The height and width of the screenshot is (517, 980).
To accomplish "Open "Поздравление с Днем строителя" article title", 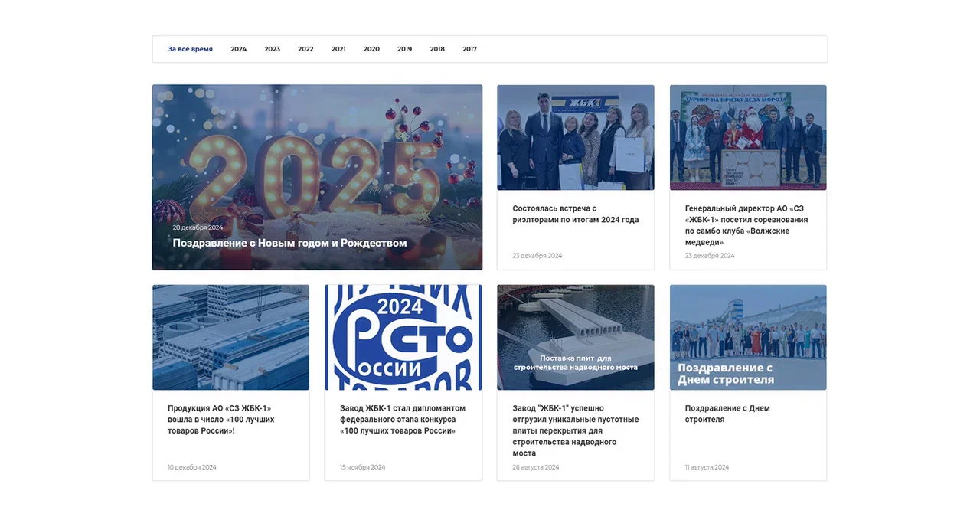I will [727, 414].
